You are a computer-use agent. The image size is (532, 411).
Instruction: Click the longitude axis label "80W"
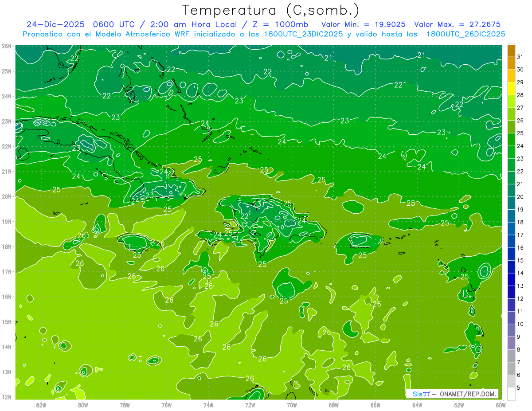pos(83,405)
